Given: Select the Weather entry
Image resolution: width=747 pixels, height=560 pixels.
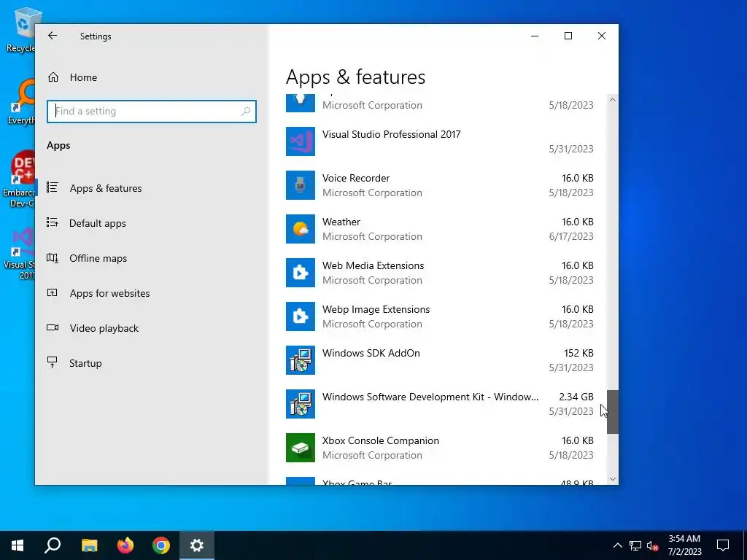Looking at the screenshot, I should pos(440,229).
